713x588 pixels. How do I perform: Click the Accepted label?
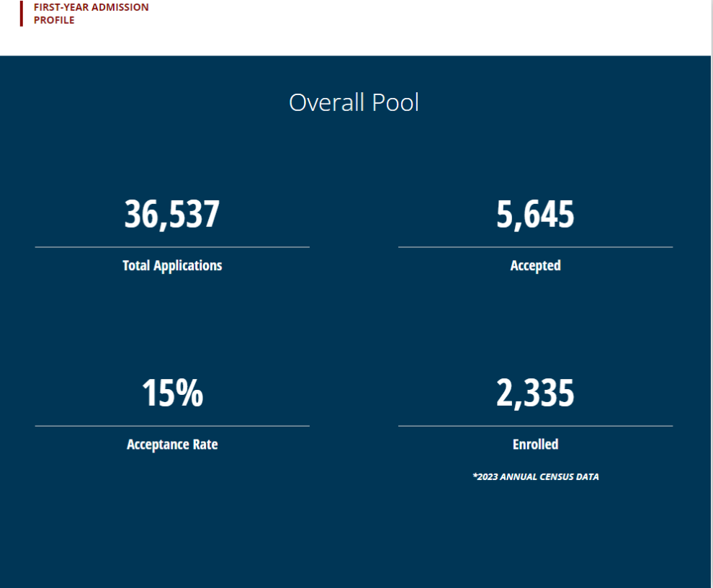(535, 266)
